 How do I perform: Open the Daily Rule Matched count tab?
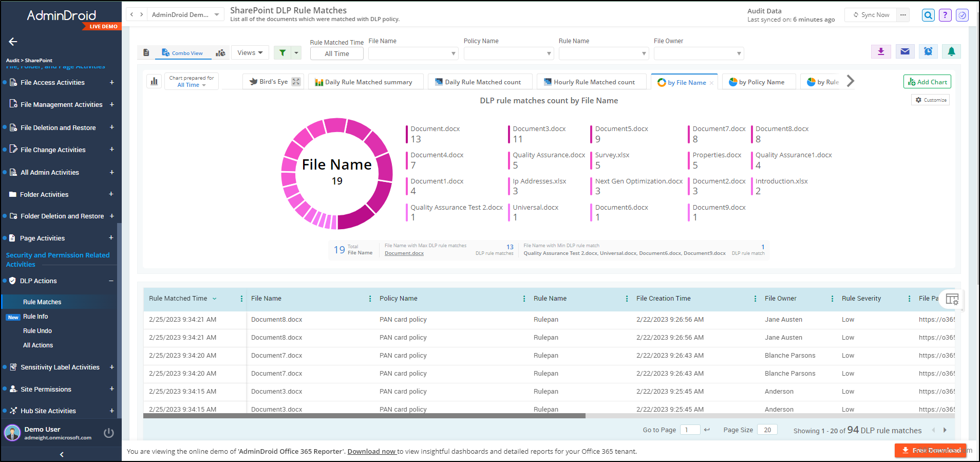tap(480, 82)
